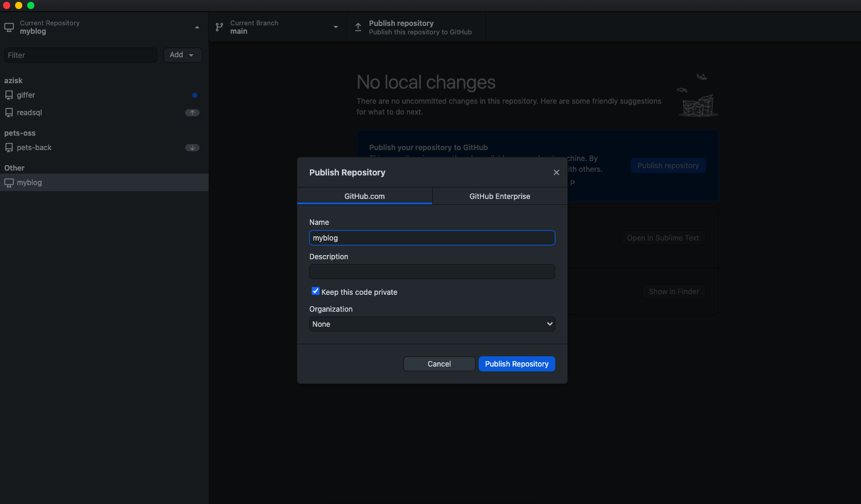
Task: Click the branch icon beside Current Branch
Action: pos(219,27)
